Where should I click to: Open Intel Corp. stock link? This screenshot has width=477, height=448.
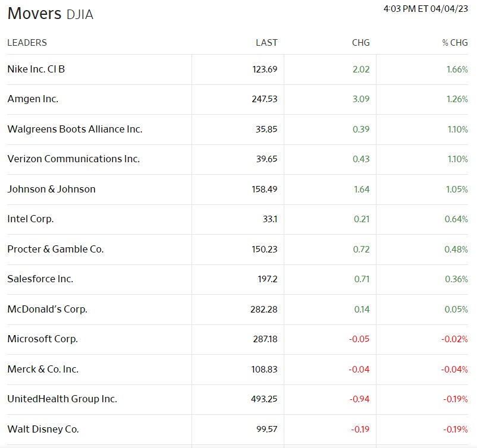30,219
